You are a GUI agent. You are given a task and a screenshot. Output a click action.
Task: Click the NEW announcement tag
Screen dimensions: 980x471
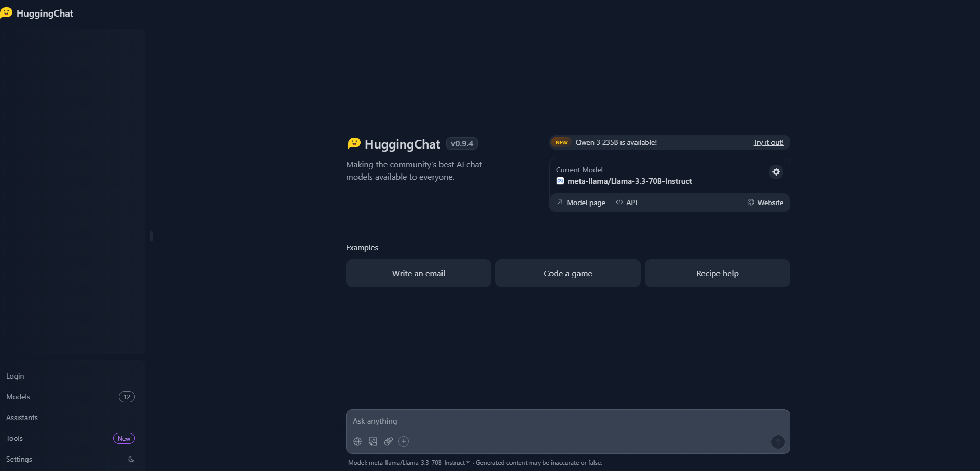tap(561, 142)
